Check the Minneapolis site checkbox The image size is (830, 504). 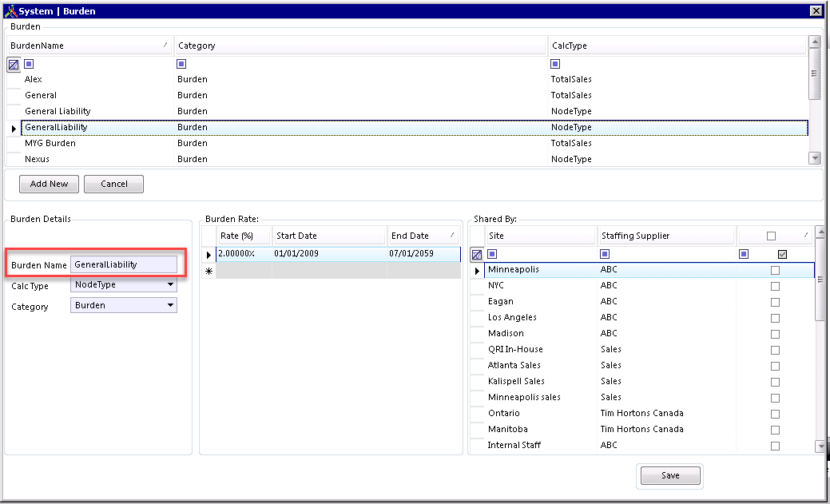click(x=775, y=271)
